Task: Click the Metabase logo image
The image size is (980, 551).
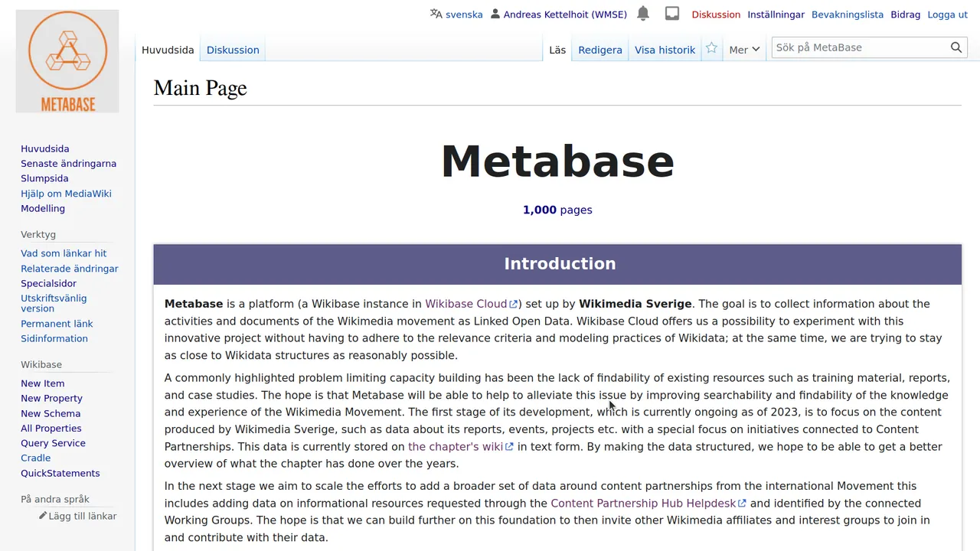Action: [x=67, y=61]
